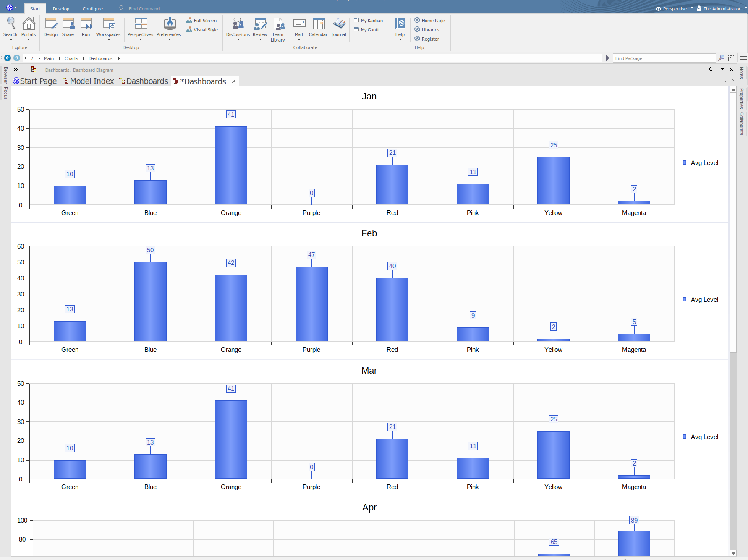Open the Review icon
Viewport: 748px width, 560px height.
tap(260, 28)
